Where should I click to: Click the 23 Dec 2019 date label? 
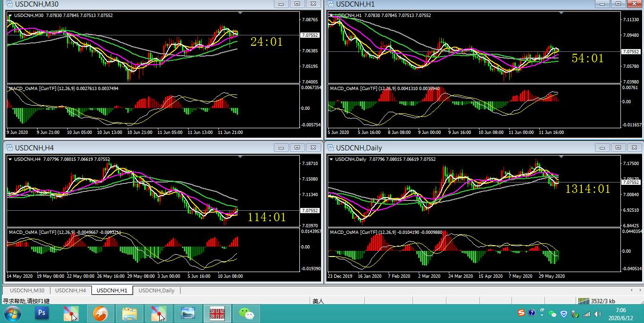click(x=340, y=276)
